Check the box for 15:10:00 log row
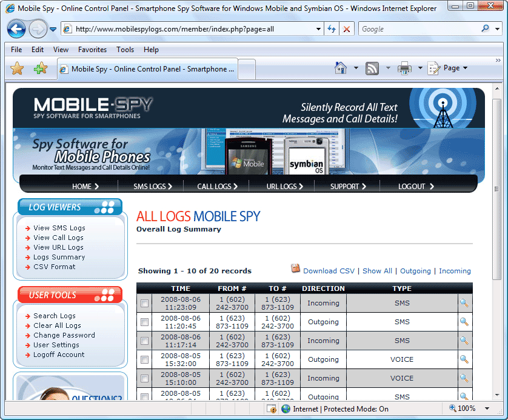Screen dimensions: 508x420 coord(144,378)
